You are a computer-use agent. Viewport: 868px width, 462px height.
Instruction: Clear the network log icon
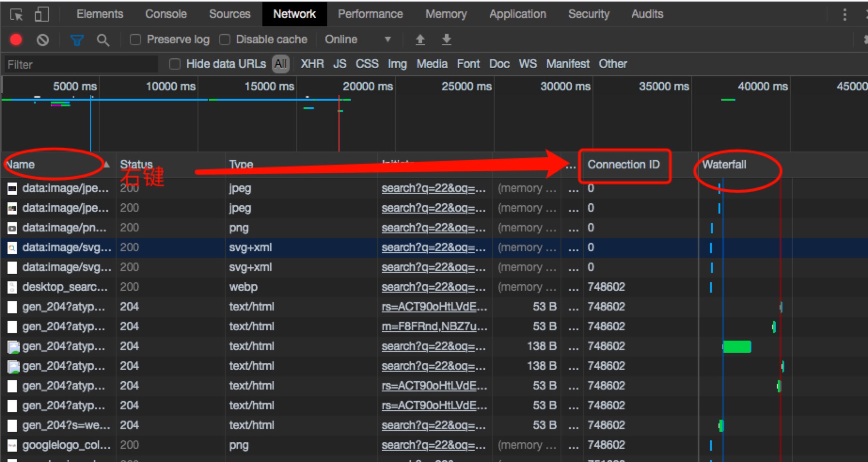click(43, 40)
